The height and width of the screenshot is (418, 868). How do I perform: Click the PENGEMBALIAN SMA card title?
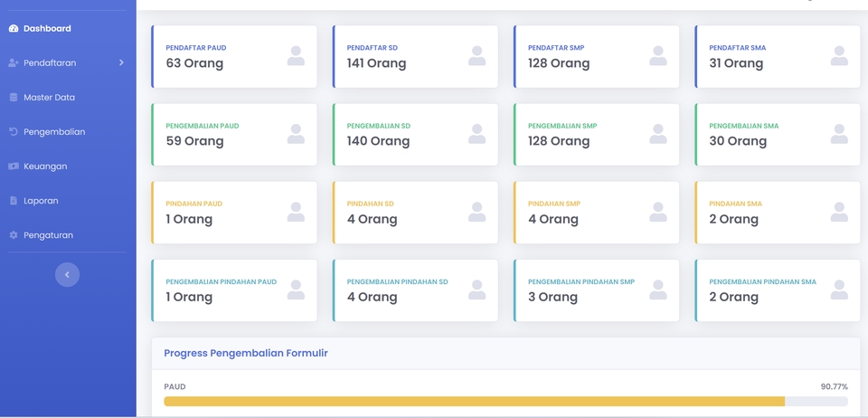point(744,126)
